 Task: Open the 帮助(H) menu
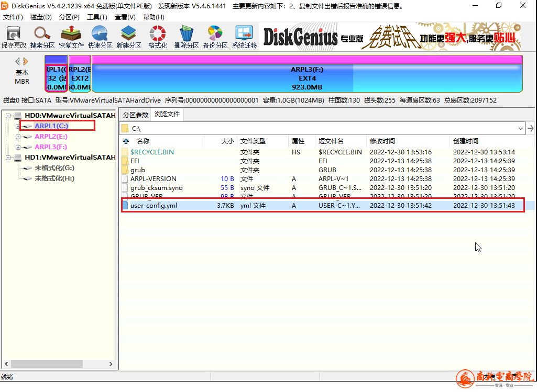pyautogui.click(x=154, y=17)
